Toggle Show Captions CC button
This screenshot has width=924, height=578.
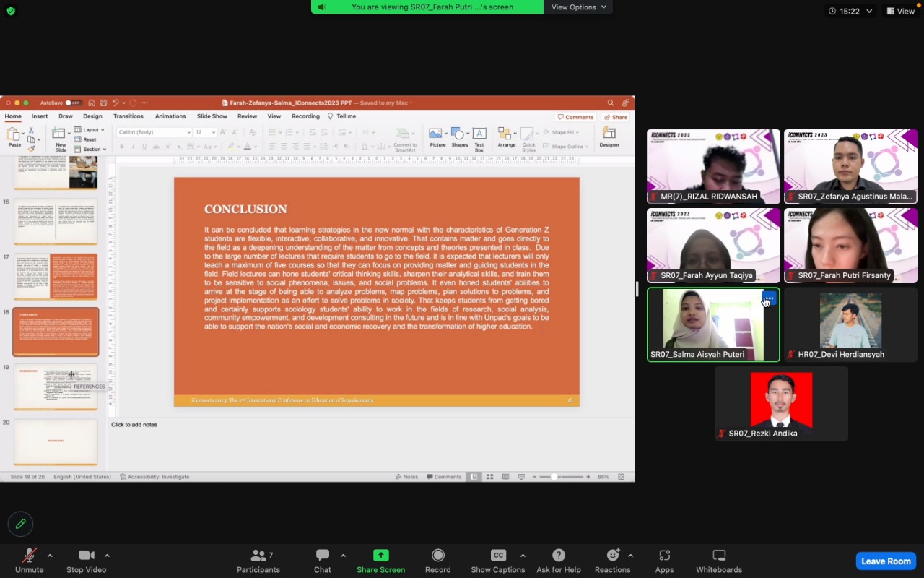(x=498, y=555)
